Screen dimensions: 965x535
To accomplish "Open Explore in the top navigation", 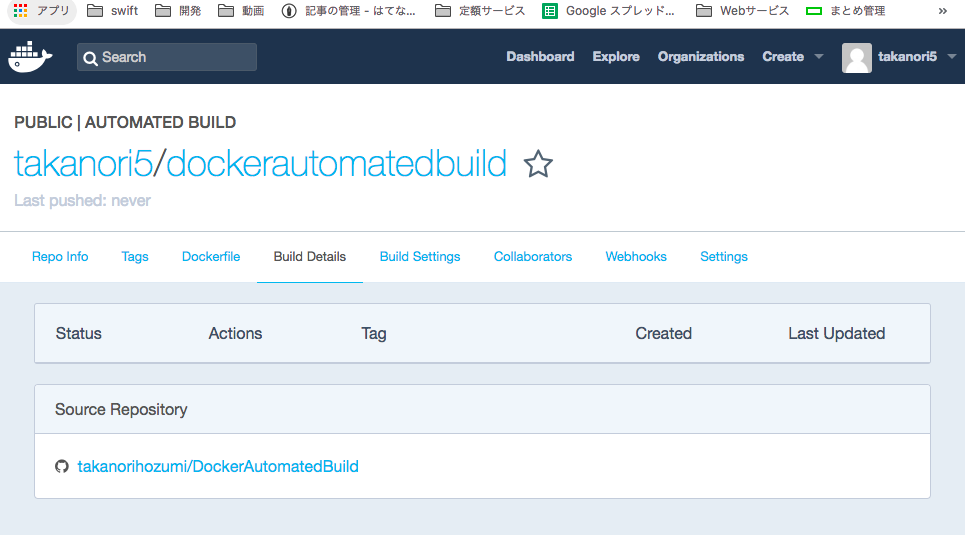I will [x=616, y=57].
